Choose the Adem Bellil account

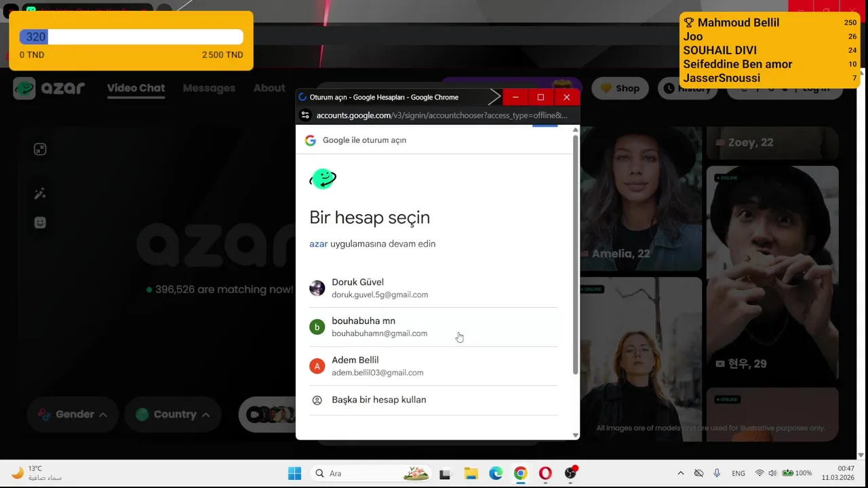(x=433, y=367)
